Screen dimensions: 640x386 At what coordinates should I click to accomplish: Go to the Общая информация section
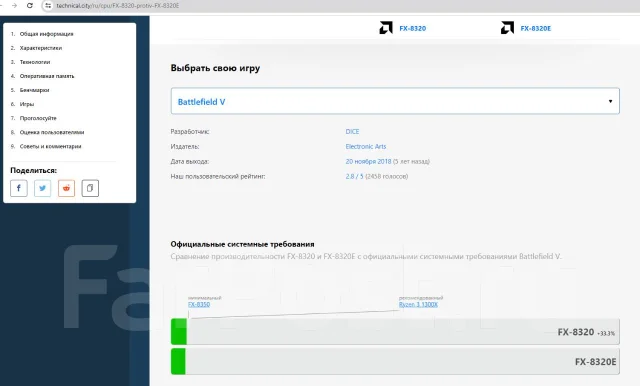click(47, 34)
